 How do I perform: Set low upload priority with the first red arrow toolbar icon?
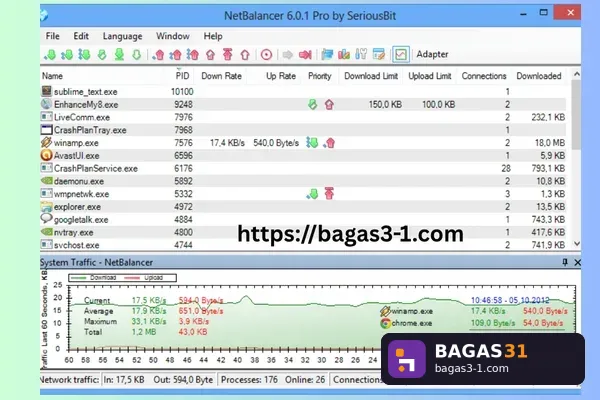[158, 55]
